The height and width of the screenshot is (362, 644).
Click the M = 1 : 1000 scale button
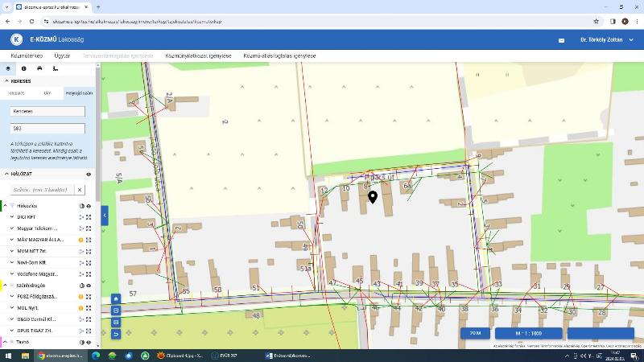point(529,333)
